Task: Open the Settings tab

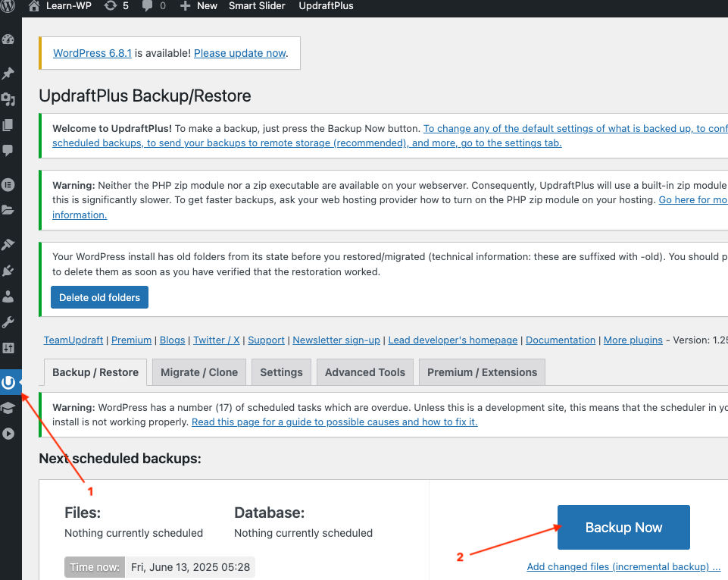Action: point(281,372)
